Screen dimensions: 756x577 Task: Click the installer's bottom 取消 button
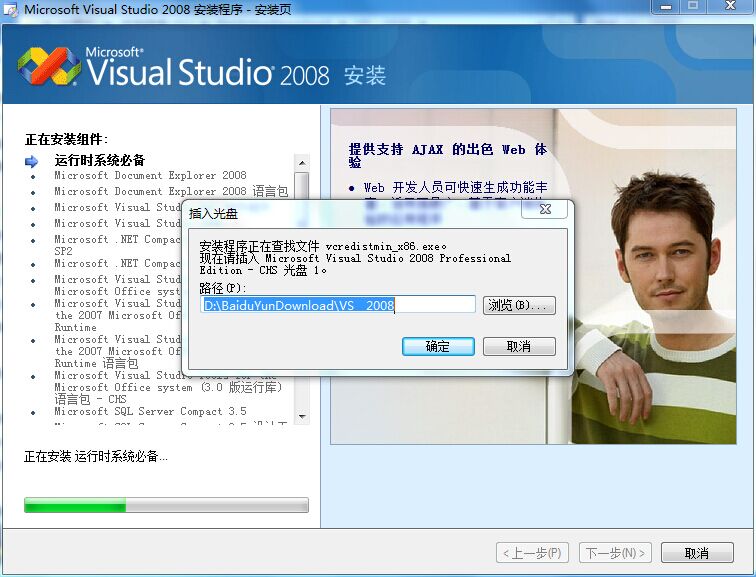tap(697, 552)
